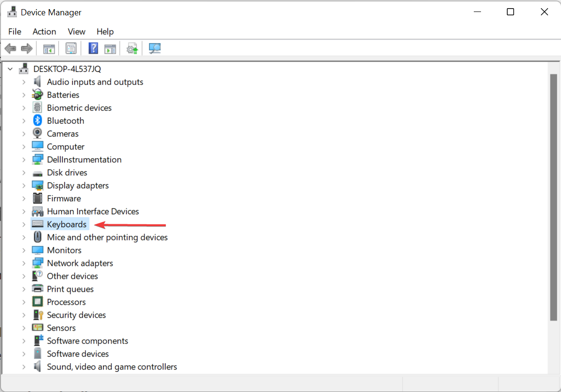Minimize the Device Manager window

(477, 12)
